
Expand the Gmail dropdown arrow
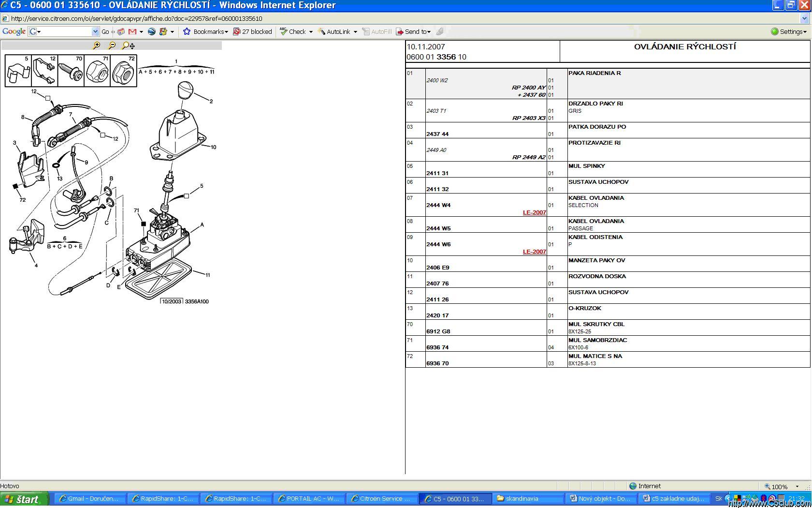(141, 31)
